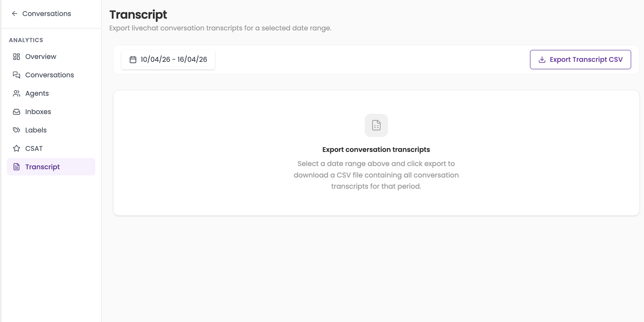The height and width of the screenshot is (322, 644).
Task: Select the Transcript document icon
Action: [16, 167]
